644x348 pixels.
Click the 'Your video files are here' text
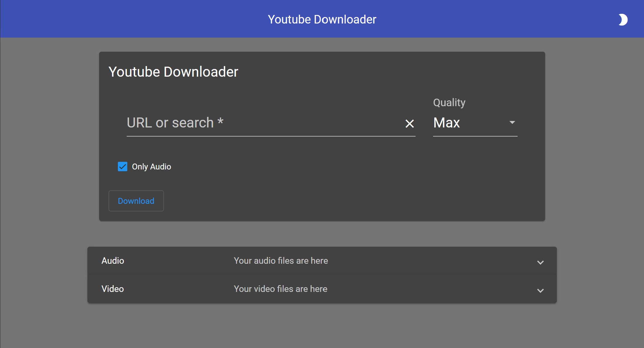coord(280,289)
